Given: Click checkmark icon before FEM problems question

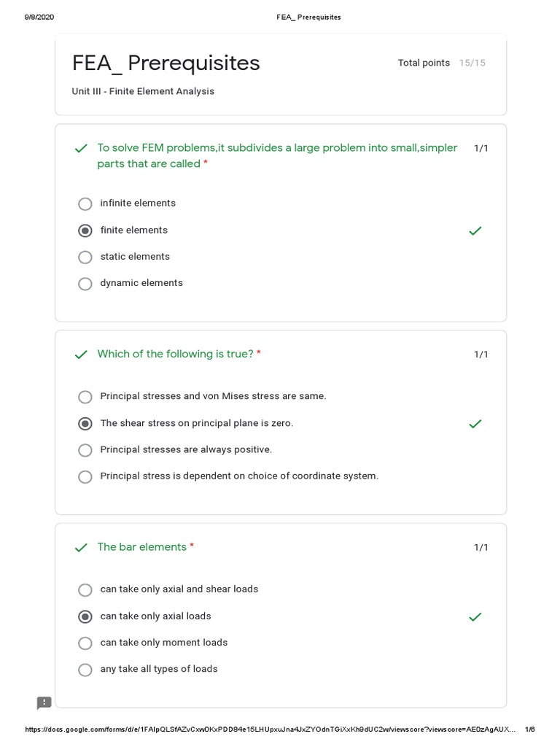Looking at the screenshot, I should tap(81, 149).
